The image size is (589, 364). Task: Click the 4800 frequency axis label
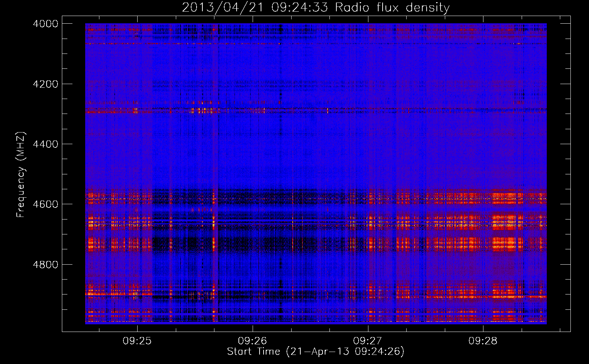[46, 264]
